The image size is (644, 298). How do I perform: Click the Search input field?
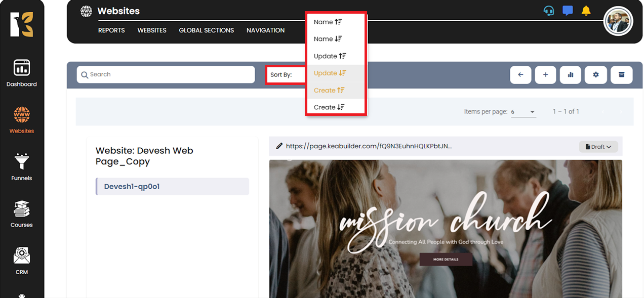coord(166,74)
